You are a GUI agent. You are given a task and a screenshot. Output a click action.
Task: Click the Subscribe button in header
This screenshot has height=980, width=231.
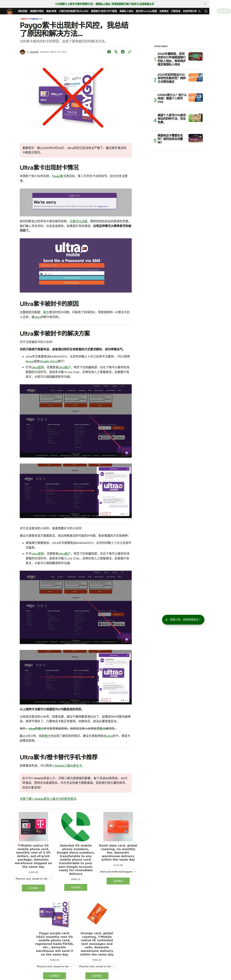(224, 11)
